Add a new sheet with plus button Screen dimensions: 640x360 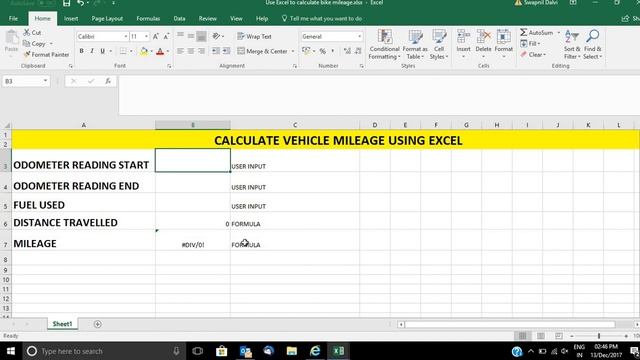tap(98, 324)
